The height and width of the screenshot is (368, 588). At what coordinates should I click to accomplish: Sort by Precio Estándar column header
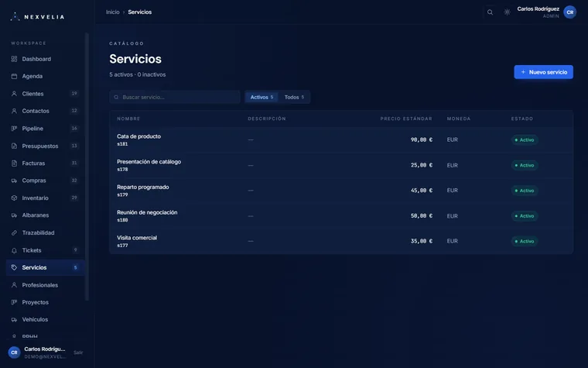406,119
